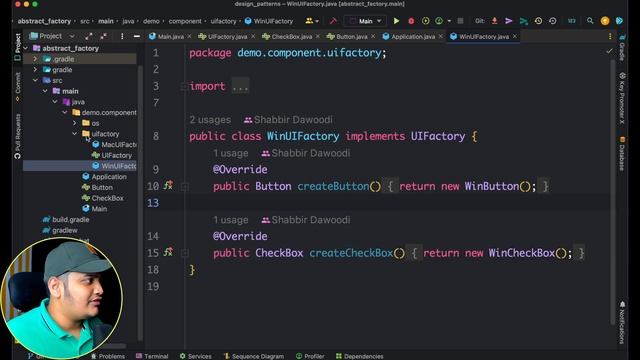Select build.gradle in project tree
The height and width of the screenshot is (360, 640).
(x=66, y=219)
